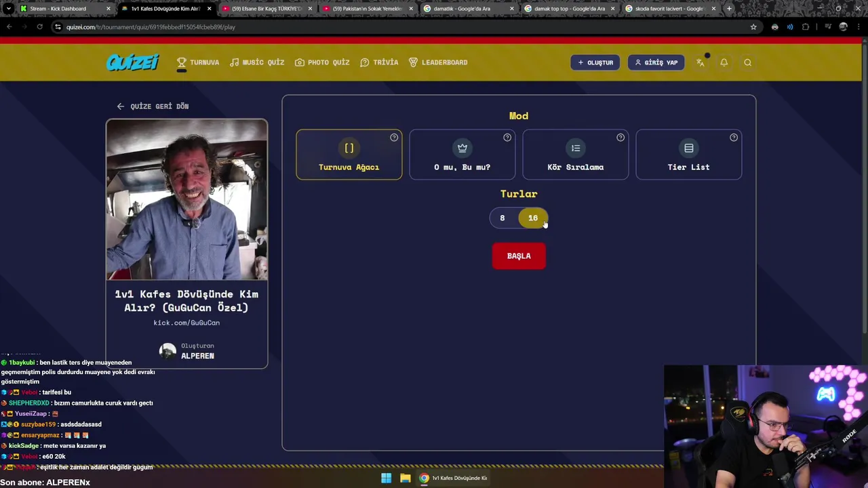This screenshot has height=488, width=868.
Task: Click the Music Quiz note icon
Action: coord(235,62)
